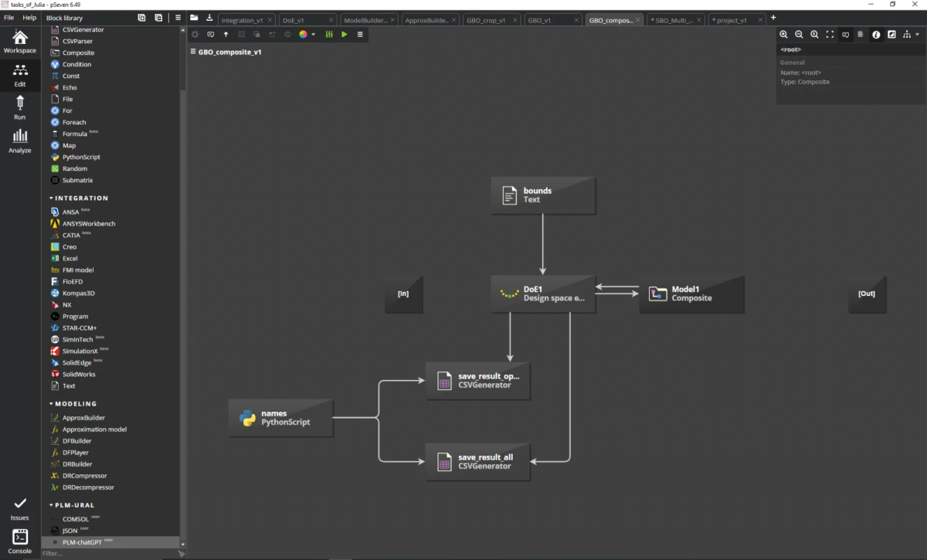
Task: Close the ModelBuilder tab
Action: pyautogui.click(x=393, y=20)
